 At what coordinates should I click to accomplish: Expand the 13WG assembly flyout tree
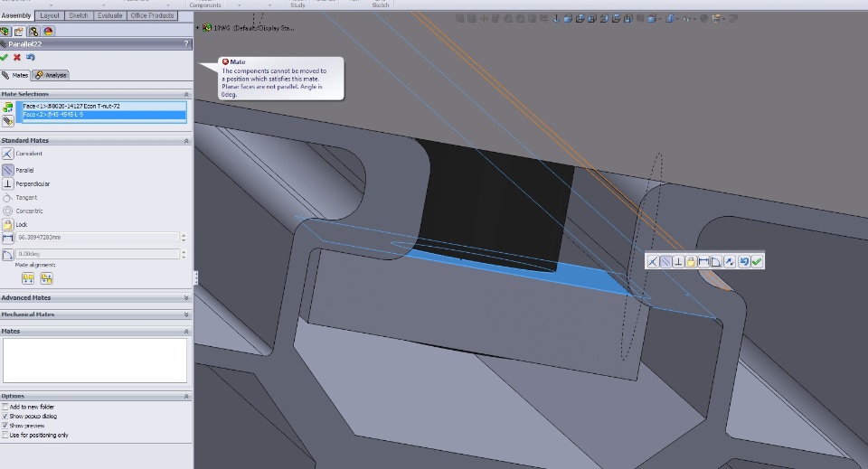coord(198,28)
